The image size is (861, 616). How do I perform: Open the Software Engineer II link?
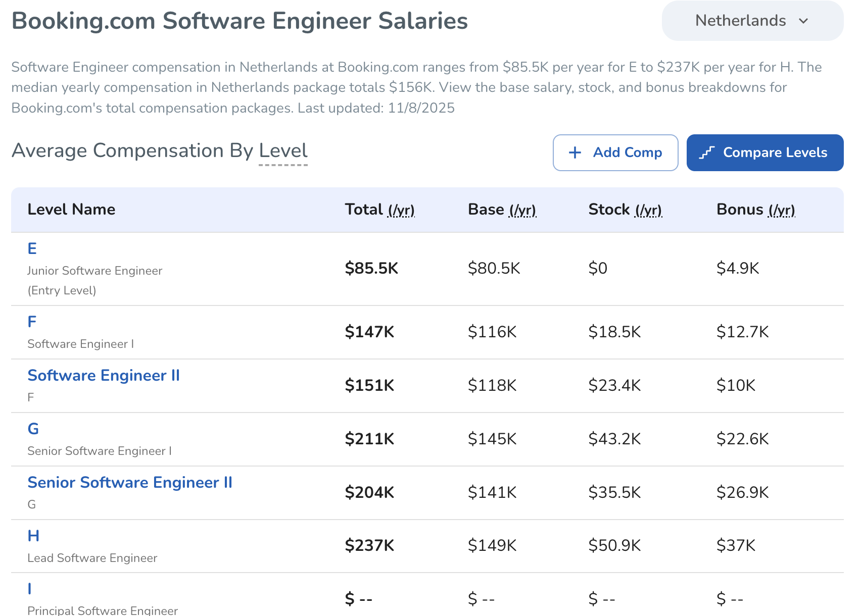point(104,375)
